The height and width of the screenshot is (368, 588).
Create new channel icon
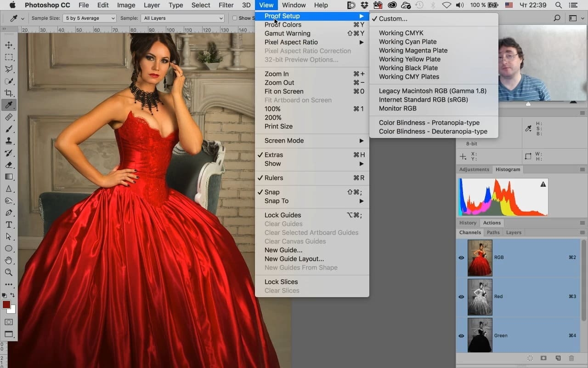(x=558, y=358)
